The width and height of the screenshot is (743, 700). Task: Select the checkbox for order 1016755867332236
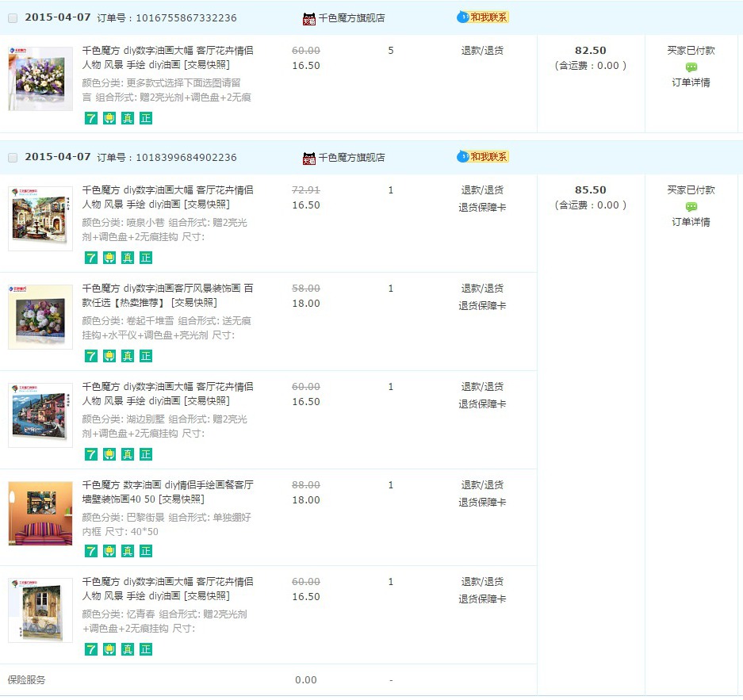click(x=12, y=18)
